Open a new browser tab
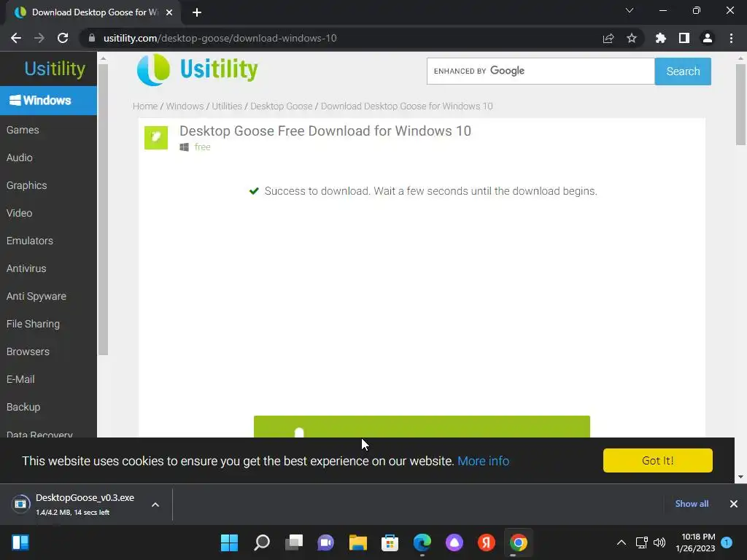Viewport: 747px width, 560px height. coord(197,12)
